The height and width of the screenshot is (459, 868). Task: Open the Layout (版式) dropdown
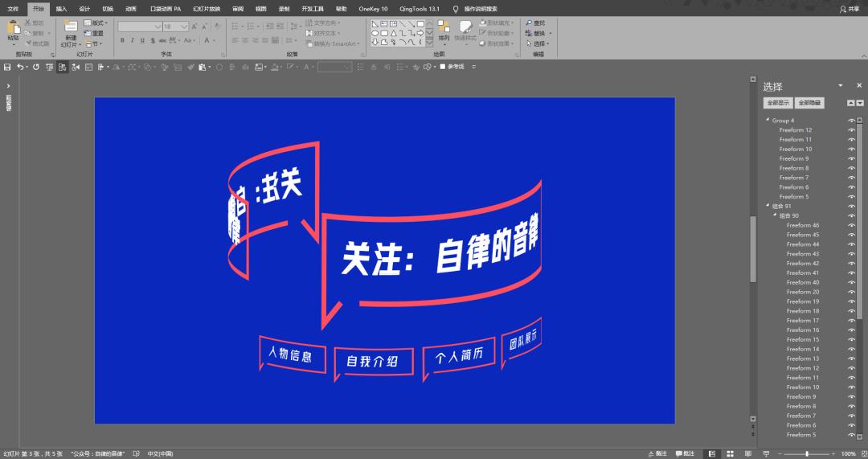tap(96, 23)
